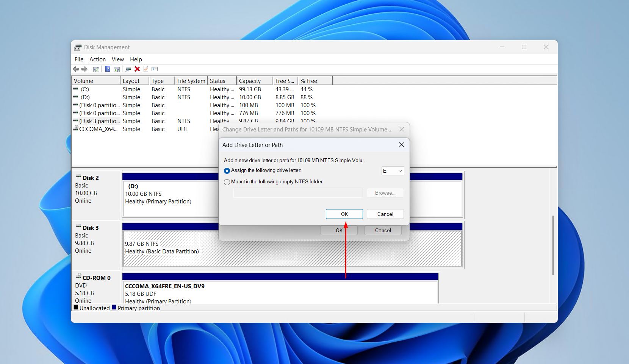Viewport: 629px width, 364px height.
Task: Sort by the File System column header
Action: 191,81
